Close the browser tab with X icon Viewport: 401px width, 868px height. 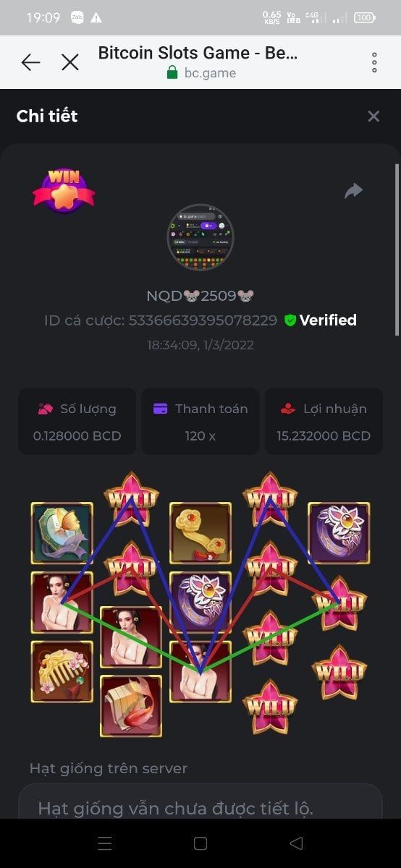pos(70,62)
